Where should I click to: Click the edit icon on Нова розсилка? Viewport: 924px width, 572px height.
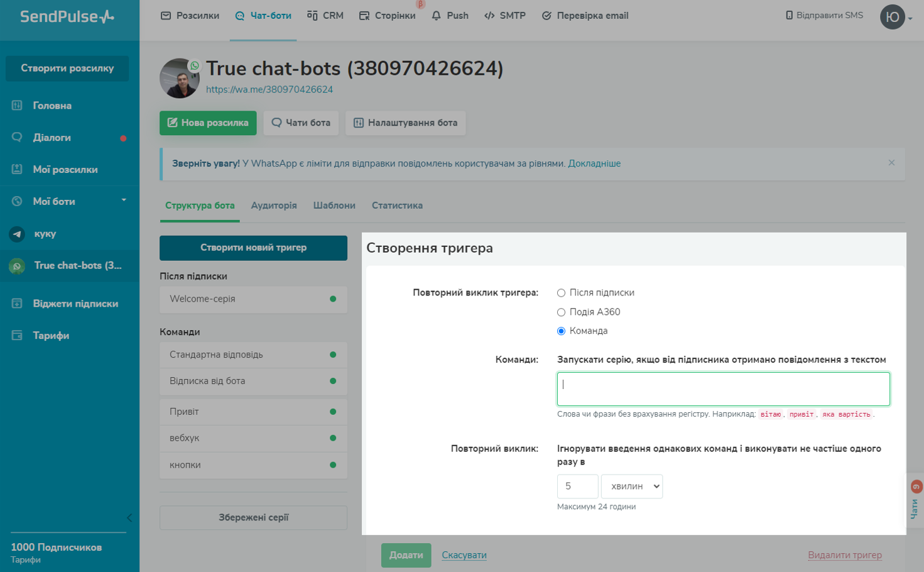172,123
